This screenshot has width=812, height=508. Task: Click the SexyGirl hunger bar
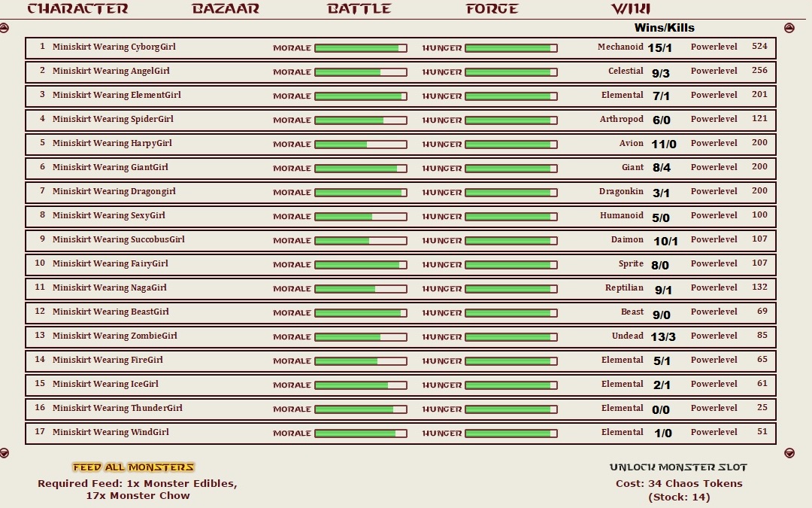(x=511, y=217)
